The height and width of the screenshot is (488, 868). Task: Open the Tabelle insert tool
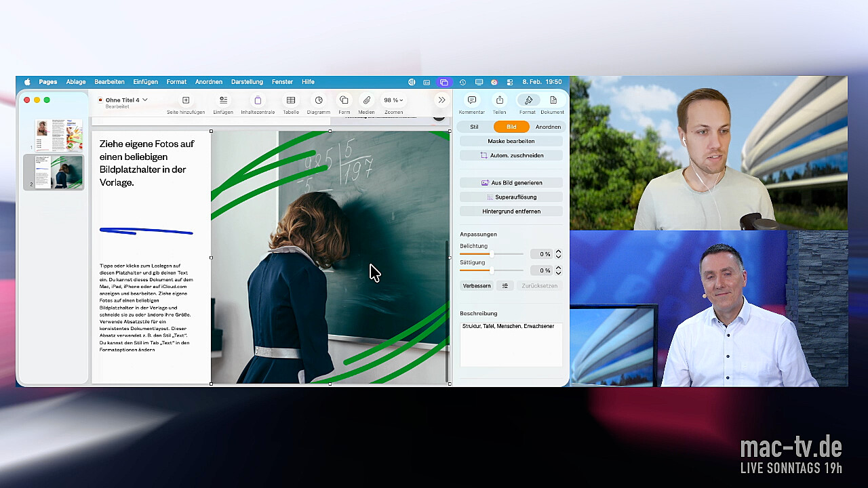(x=291, y=100)
